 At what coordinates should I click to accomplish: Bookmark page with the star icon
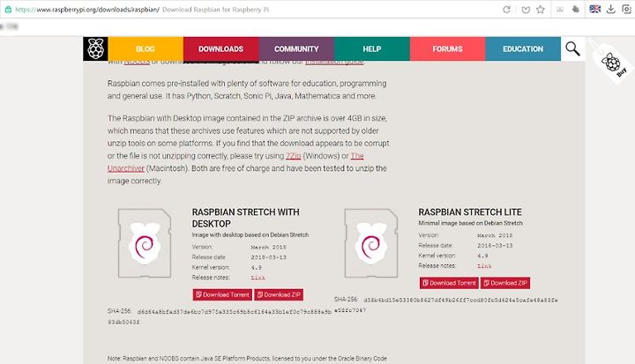[x=541, y=10]
